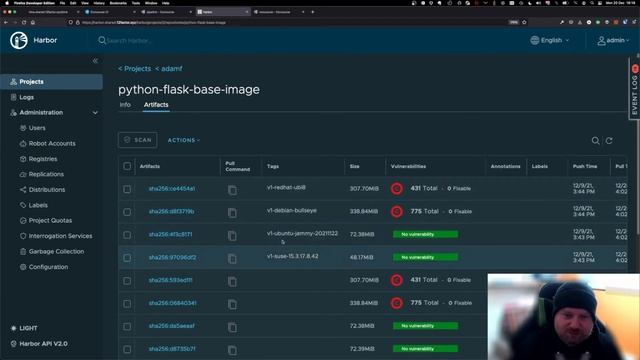Open Project Quotas in the sidebar

click(x=50, y=220)
